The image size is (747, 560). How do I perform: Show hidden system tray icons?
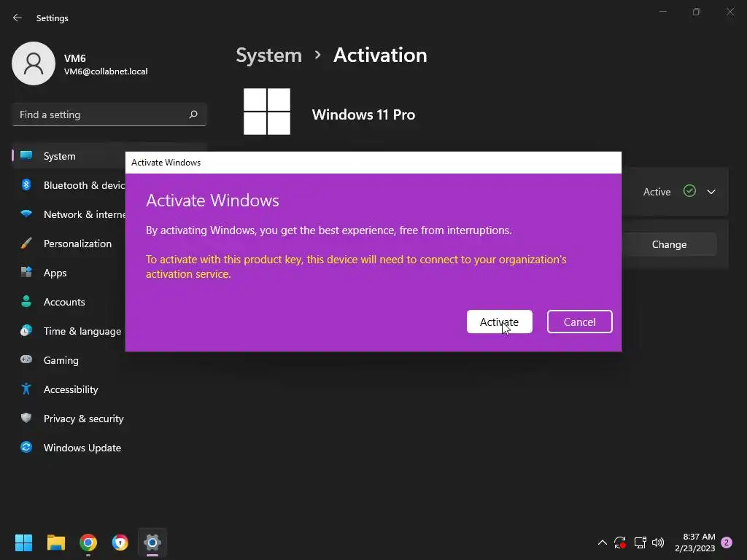pos(602,542)
